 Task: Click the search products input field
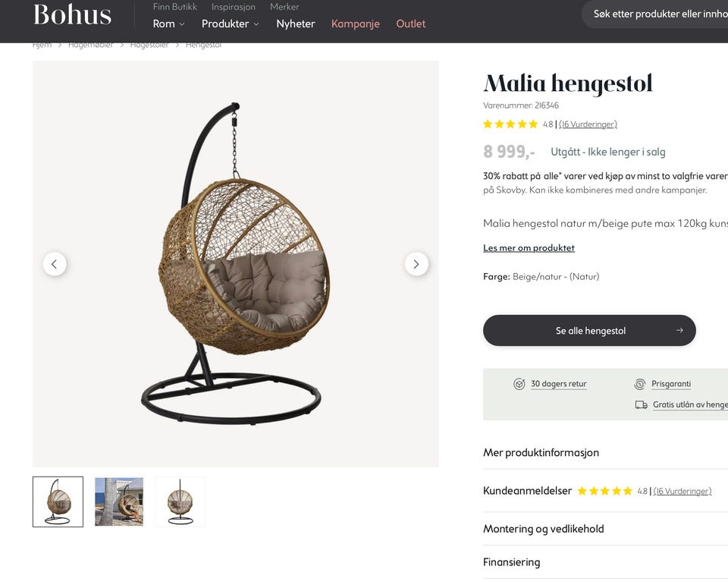coord(656,14)
